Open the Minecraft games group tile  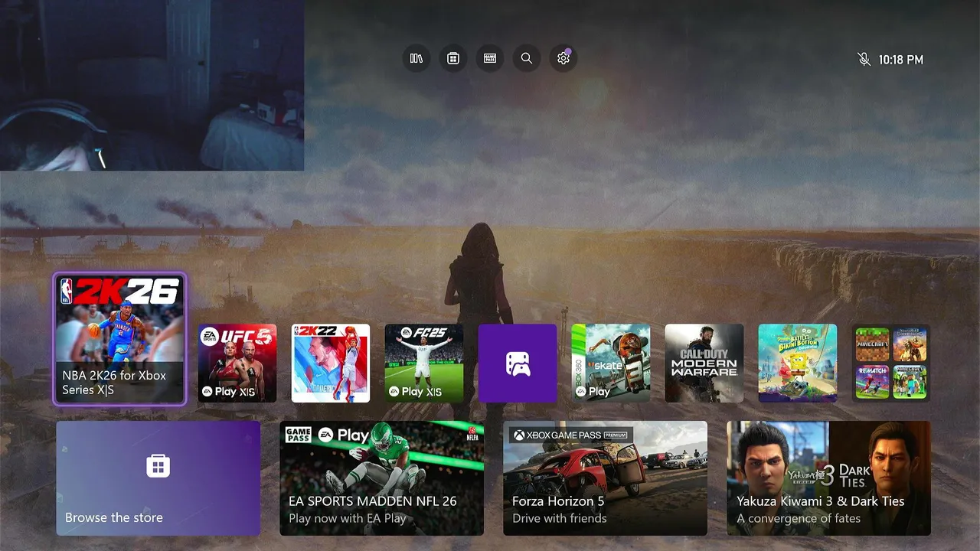point(891,364)
